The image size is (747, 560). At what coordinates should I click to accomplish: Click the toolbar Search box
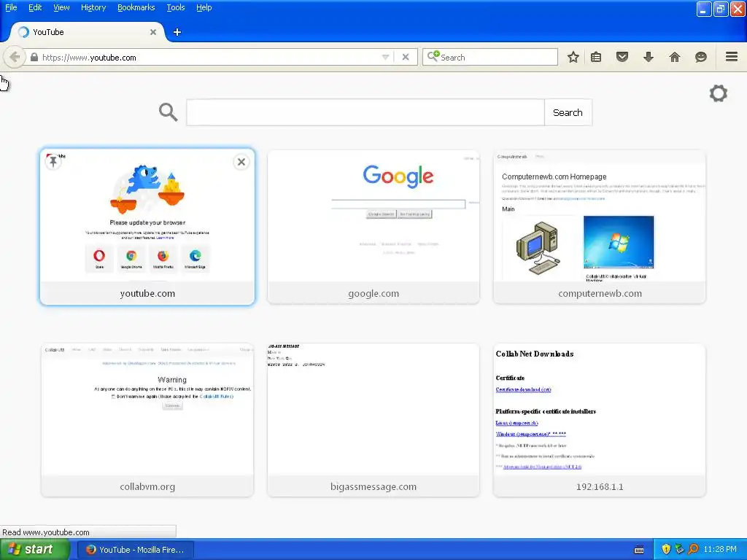(x=490, y=57)
